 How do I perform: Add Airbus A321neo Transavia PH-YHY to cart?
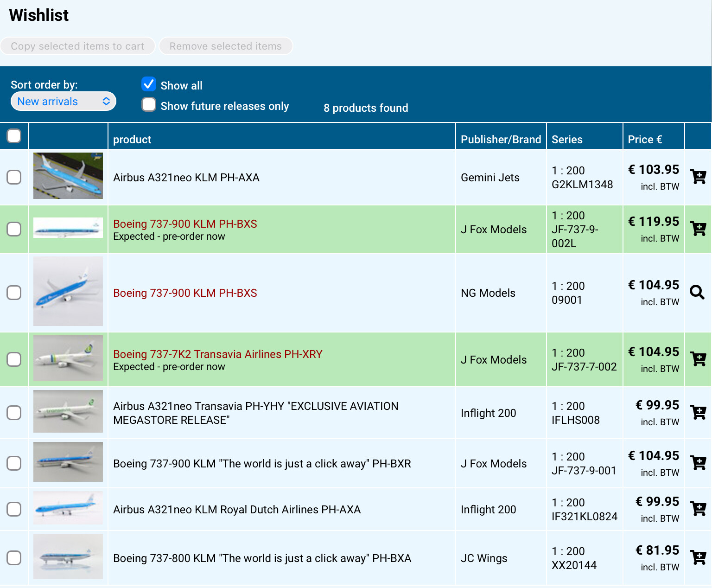pos(698,412)
